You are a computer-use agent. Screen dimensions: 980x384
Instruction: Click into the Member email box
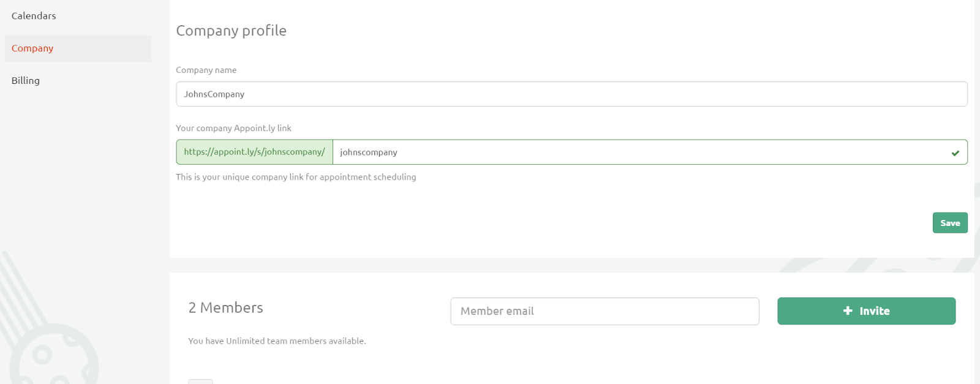(x=604, y=311)
